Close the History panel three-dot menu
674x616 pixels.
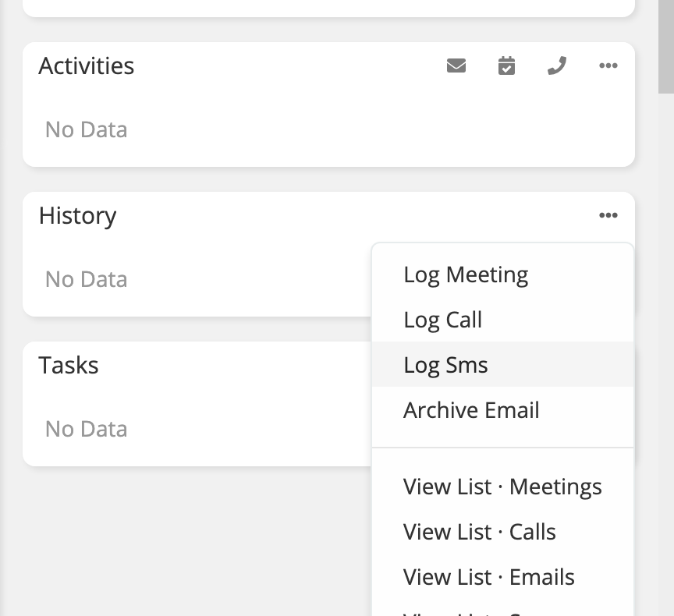[608, 216]
